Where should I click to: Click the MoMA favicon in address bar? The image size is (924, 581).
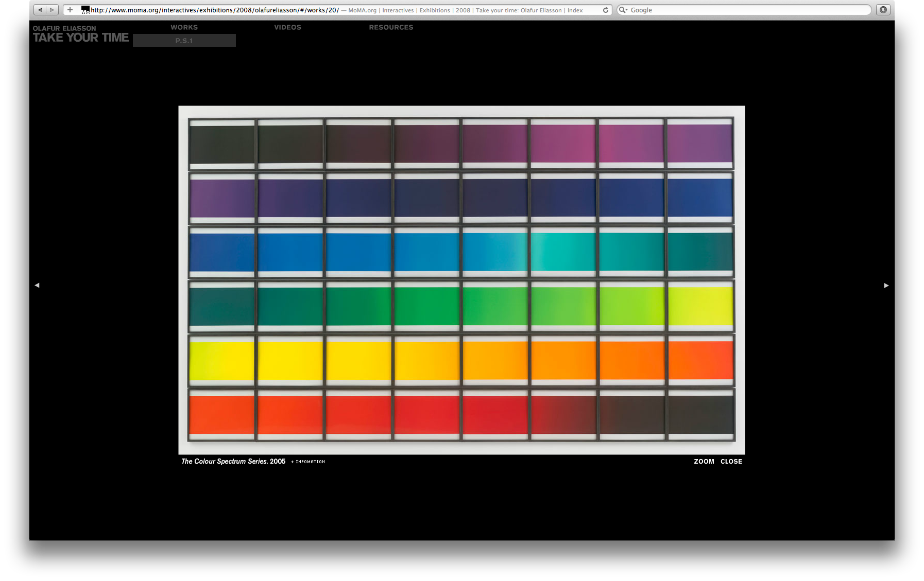tap(85, 10)
